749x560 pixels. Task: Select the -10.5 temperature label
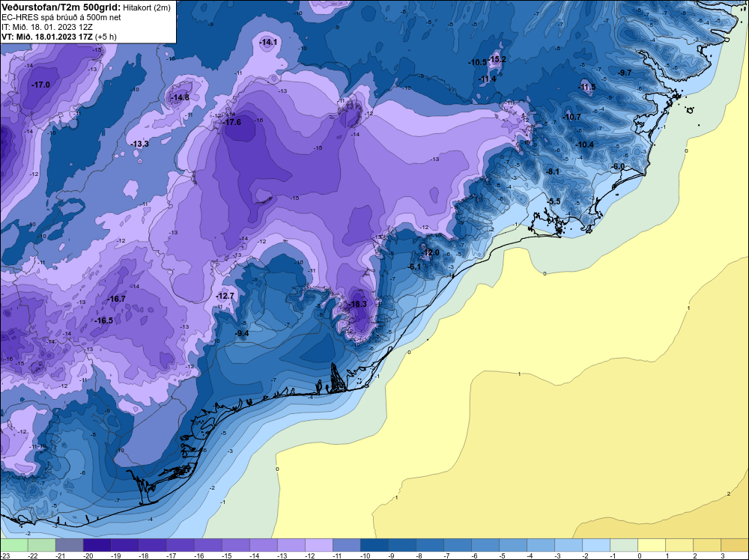[x=477, y=62]
